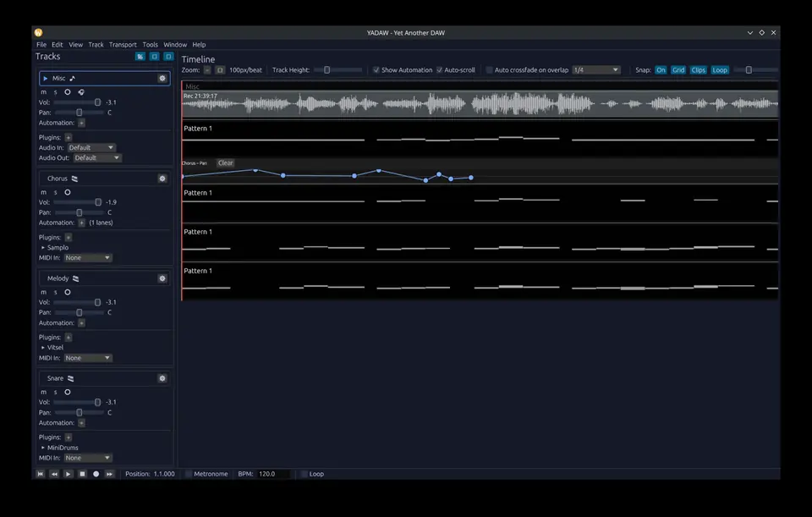Start recording with the Record button
812x517 pixels.
96,474
